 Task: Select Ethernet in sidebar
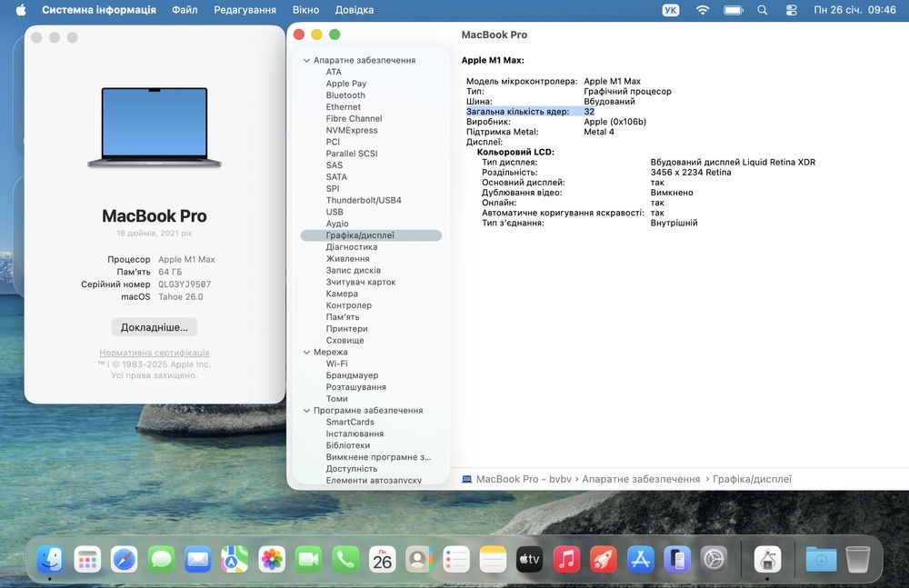pos(344,106)
